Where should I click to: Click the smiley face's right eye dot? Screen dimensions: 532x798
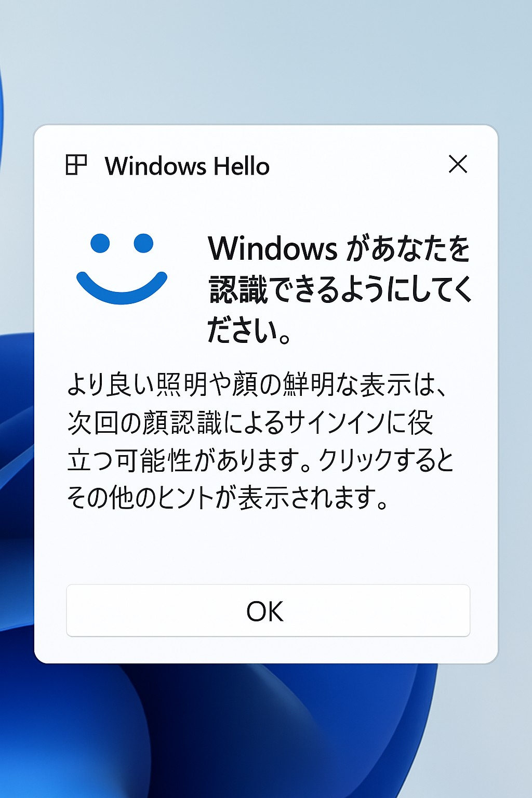point(143,243)
